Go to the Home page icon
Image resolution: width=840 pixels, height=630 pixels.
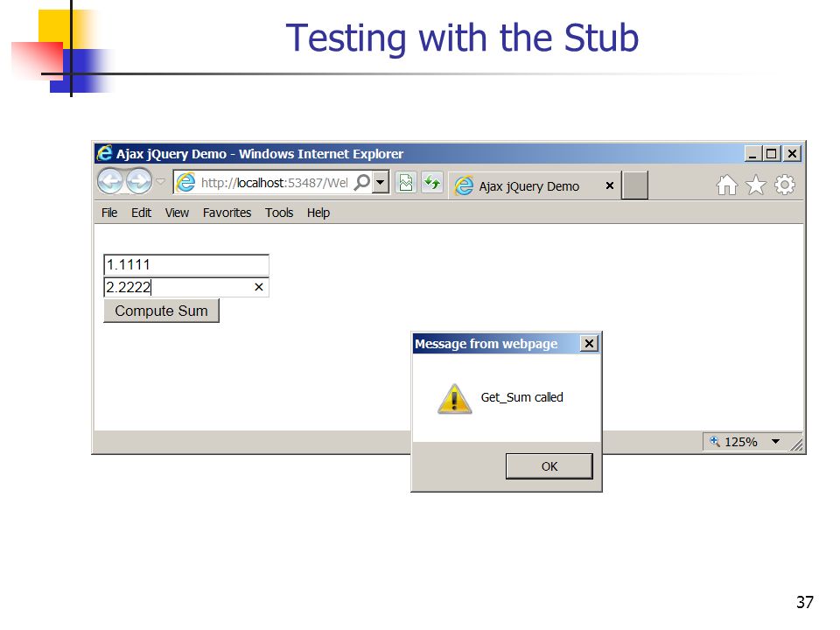coord(726,185)
